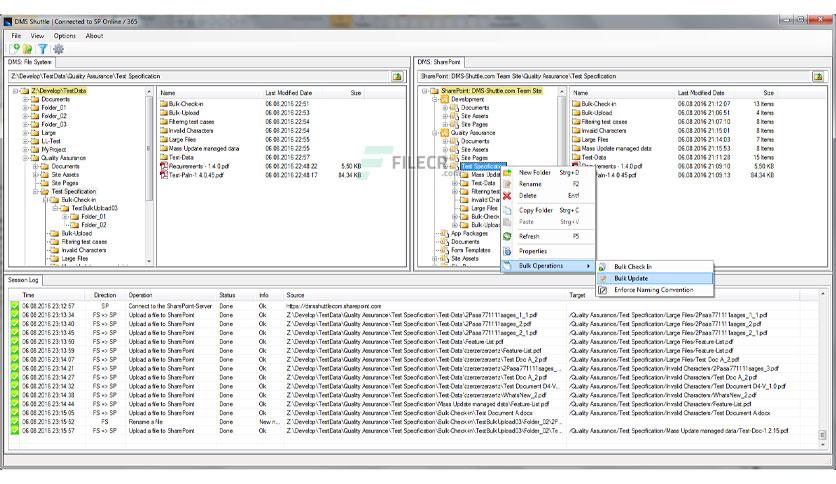This screenshot has width=836, height=484.
Task: Switch to the DMS: SharePoint tab
Action: (x=439, y=62)
